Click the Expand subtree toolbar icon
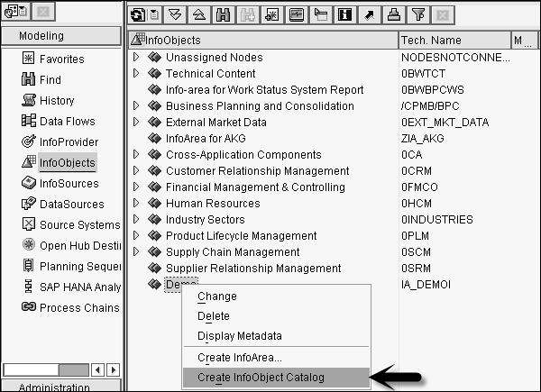The image size is (541, 392). coord(176,15)
